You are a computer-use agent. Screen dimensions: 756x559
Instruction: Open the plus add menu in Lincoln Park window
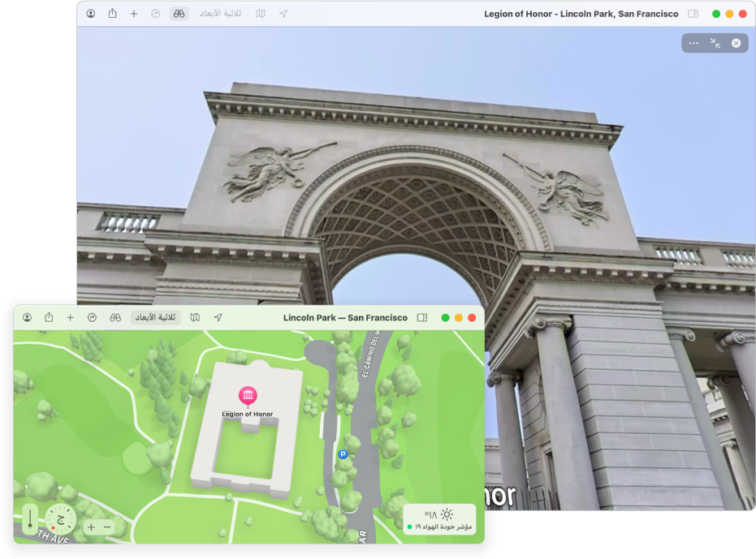pos(71,318)
